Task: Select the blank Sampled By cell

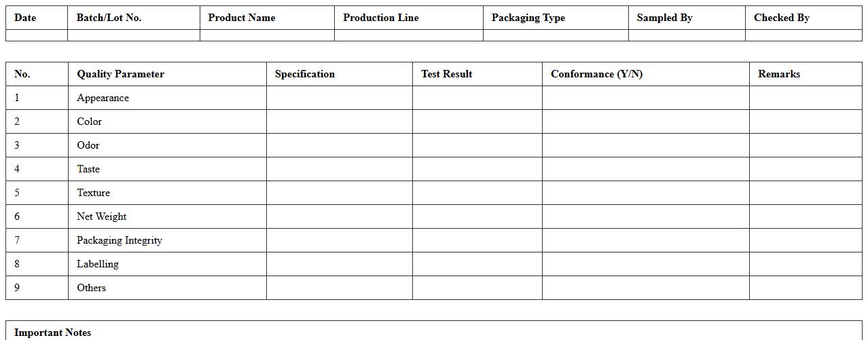Action: click(687, 35)
